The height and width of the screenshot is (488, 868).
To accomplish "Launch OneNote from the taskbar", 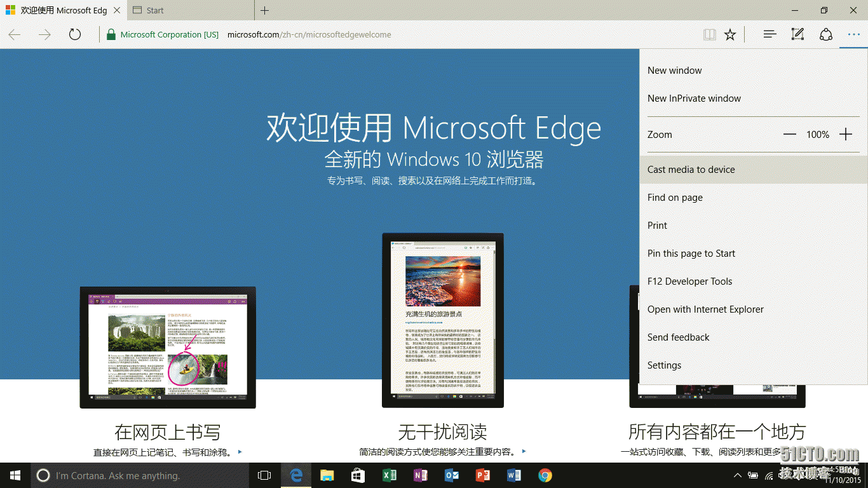I will pyautogui.click(x=421, y=475).
